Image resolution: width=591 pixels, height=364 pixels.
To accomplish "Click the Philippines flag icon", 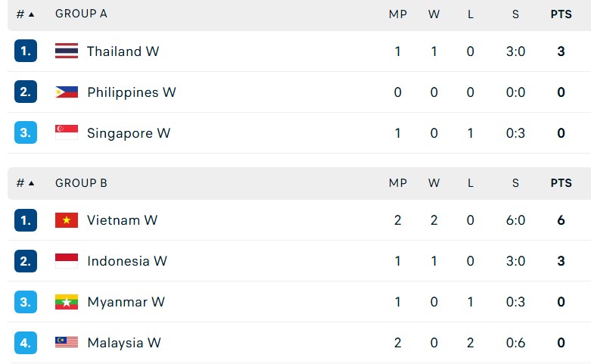I will (x=67, y=92).
